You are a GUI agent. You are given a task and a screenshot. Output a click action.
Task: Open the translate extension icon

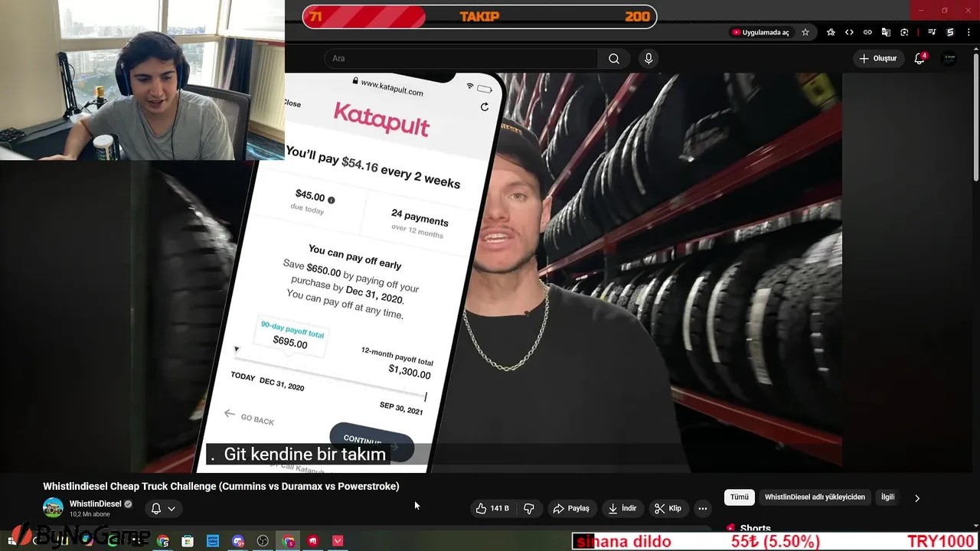886,32
